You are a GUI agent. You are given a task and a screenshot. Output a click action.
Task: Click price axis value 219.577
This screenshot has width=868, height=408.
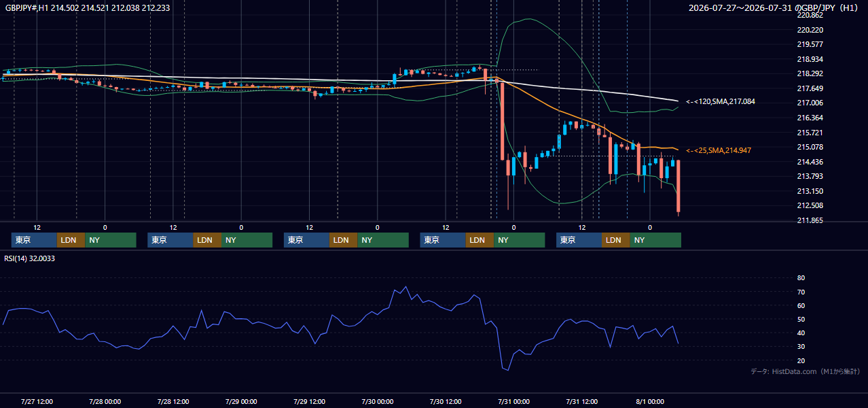810,44
